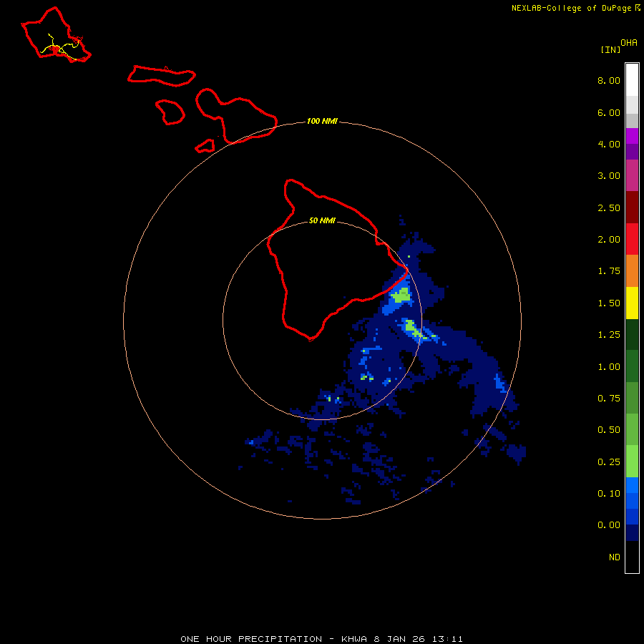Click the NEXLAB-College of DuPage credit text
Image resolution: width=644 pixels, height=644 pixels.
click(572, 8)
